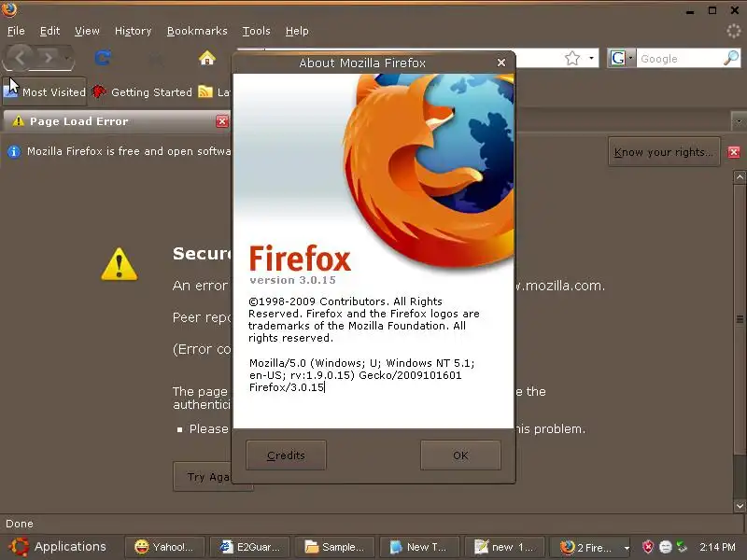
Task: Click the 2:14 PM clock
Action: tap(717, 547)
